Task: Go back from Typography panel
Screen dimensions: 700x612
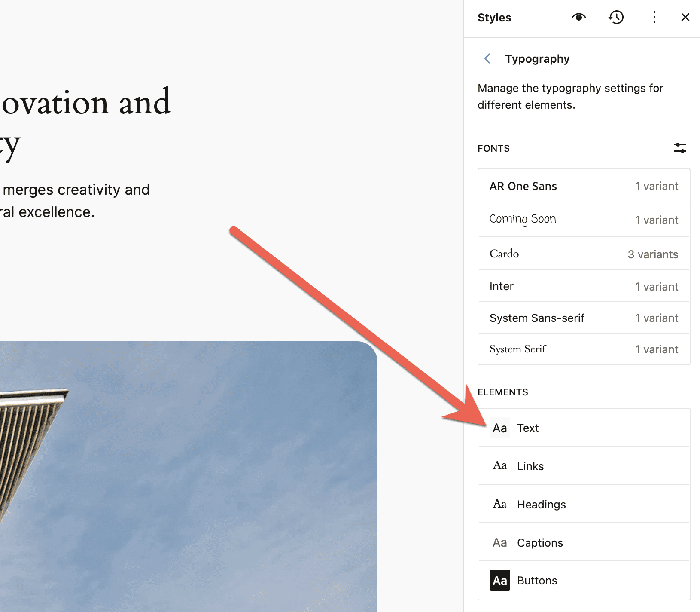Action: tap(487, 58)
